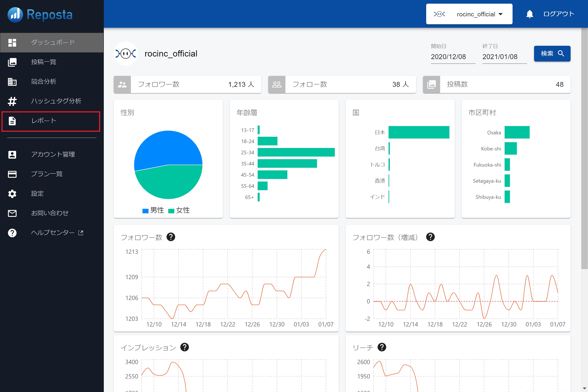Click the ヘルプセンター question mark icon
Viewport: 588px width, 392px height.
tap(12, 233)
